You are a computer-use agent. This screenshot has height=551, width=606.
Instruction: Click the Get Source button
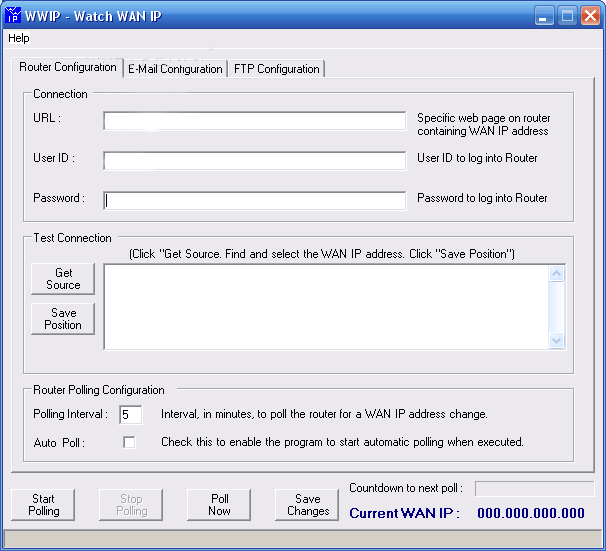[63, 279]
